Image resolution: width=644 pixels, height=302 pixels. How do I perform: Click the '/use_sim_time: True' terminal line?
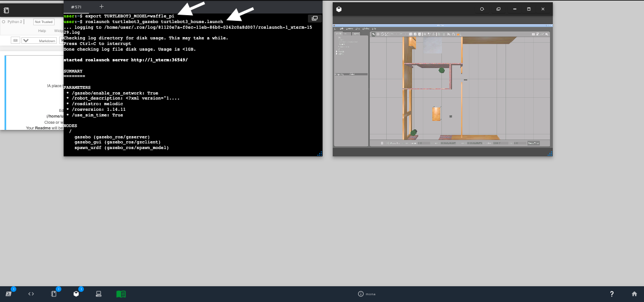coord(95,115)
